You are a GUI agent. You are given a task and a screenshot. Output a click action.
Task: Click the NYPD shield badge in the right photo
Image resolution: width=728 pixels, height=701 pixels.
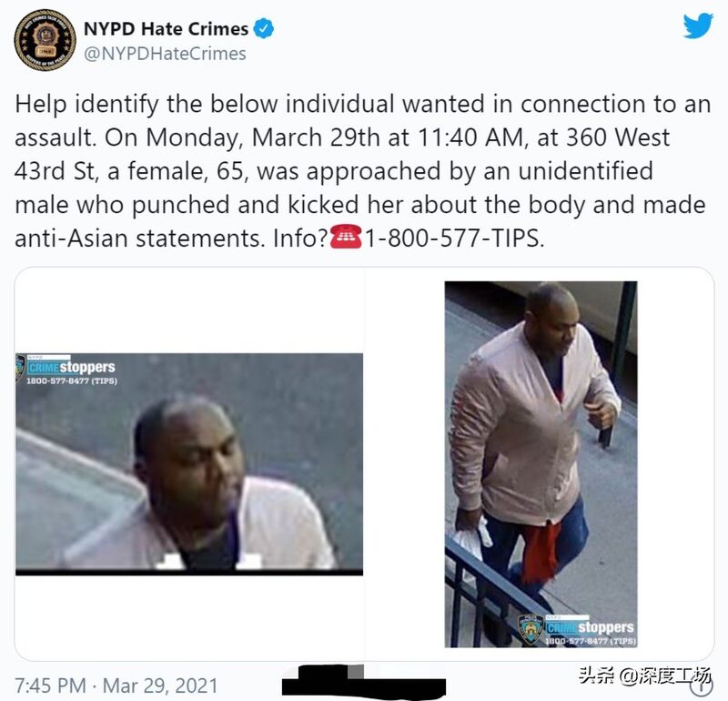click(531, 630)
